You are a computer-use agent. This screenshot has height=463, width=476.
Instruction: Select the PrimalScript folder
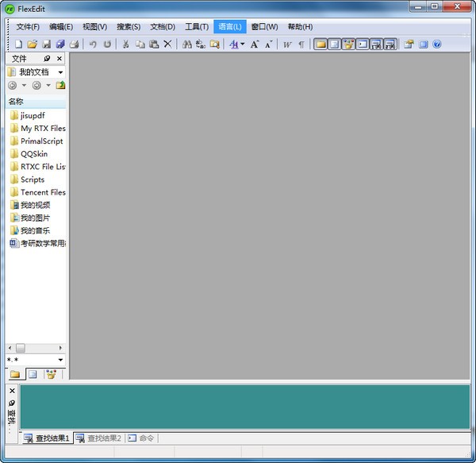tap(36, 141)
